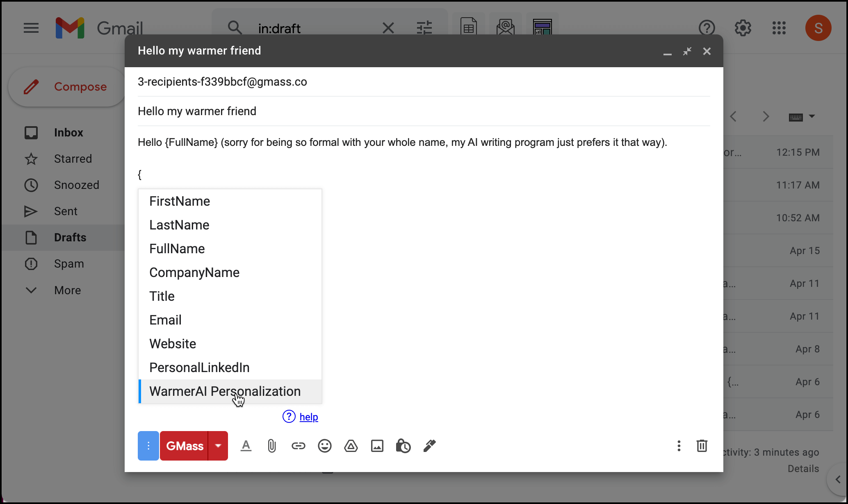Go to newer drafts page
848x504 pixels.
[734, 117]
